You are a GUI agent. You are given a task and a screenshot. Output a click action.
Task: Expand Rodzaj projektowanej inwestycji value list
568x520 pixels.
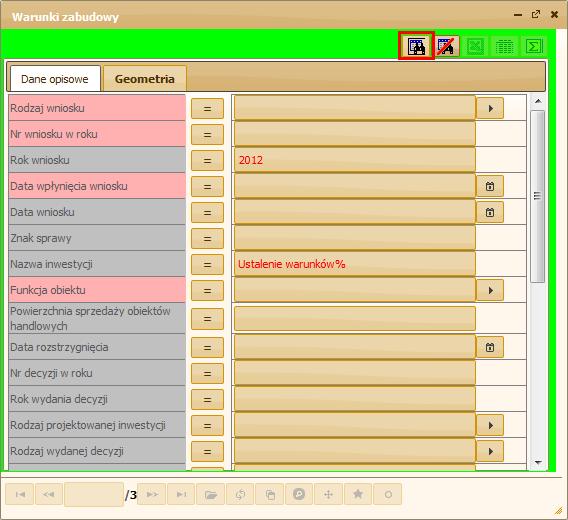tap(490, 425)
